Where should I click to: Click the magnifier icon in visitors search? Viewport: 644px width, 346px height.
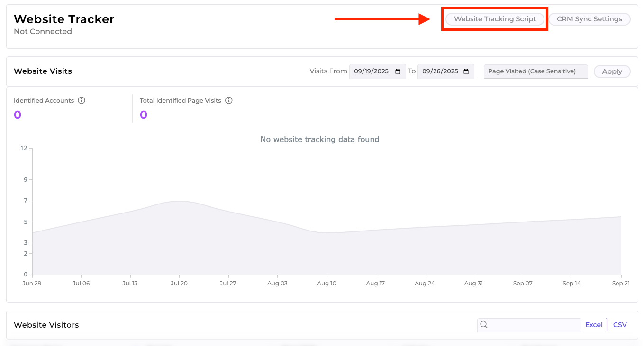click(x=484, y=325)
